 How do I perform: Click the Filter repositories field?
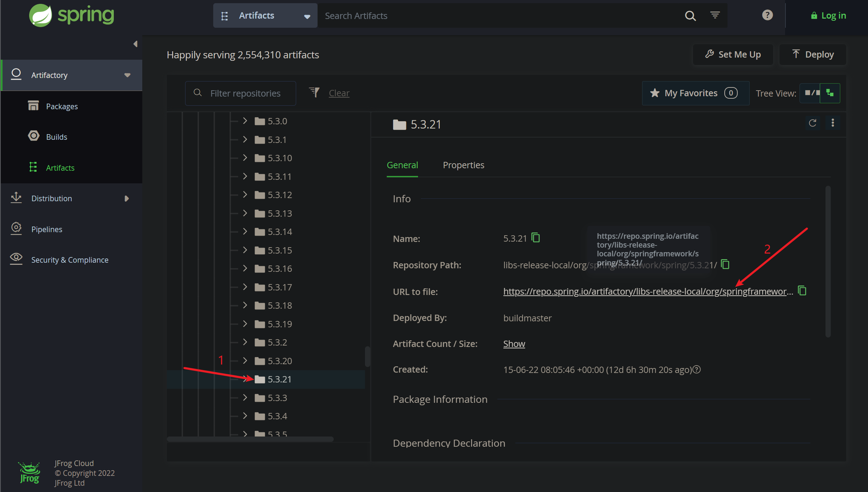(241, 93)
